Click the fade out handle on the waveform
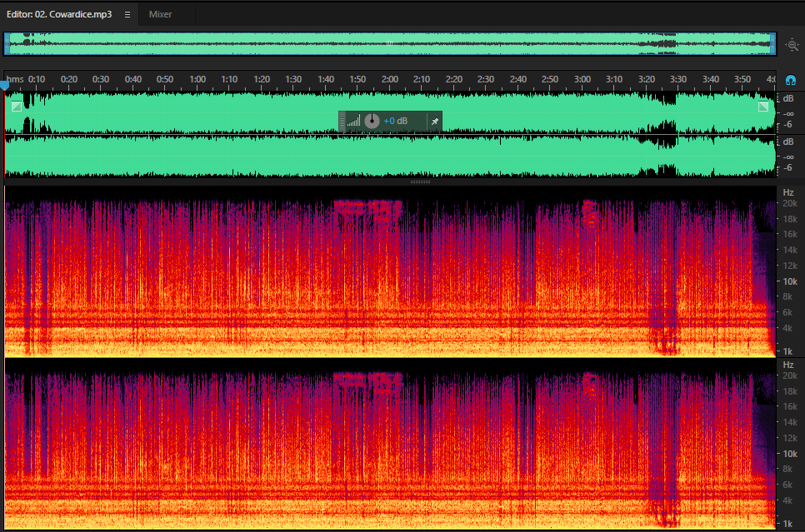This screenshot has width=805, height=532. [763, 107]
